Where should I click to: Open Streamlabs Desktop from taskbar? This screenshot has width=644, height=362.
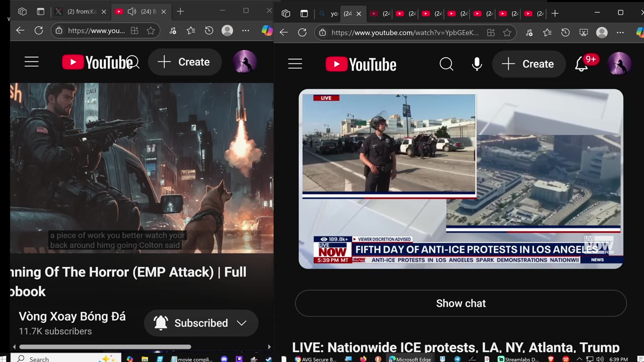pos(518,359)
